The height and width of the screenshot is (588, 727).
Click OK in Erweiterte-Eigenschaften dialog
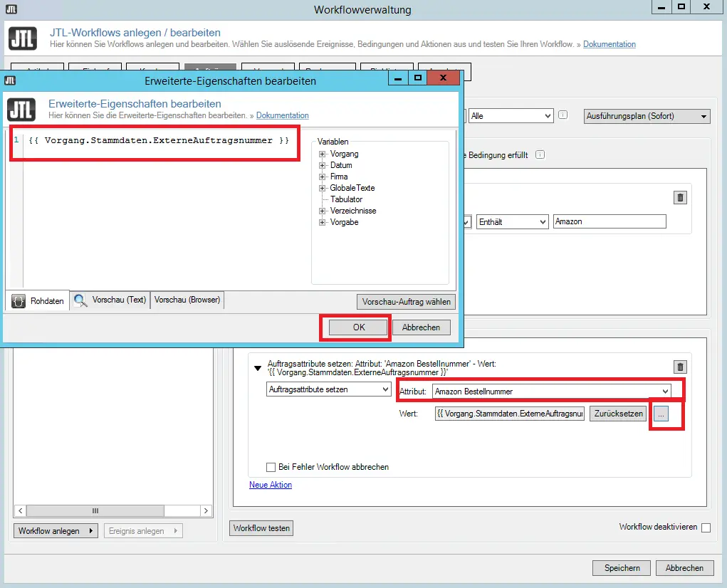358,327
